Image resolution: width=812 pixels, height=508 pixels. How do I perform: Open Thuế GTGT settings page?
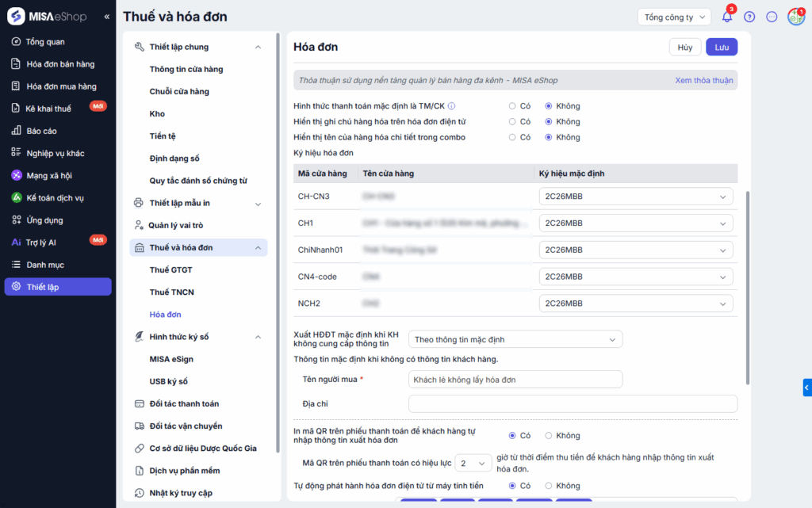pos(170,270)
